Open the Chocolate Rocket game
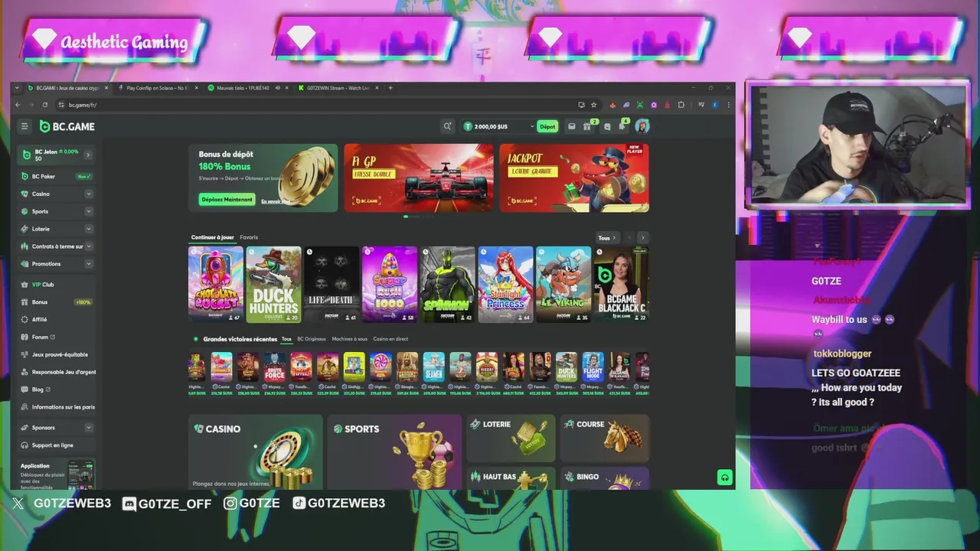Image resolution: width=980 pixels, height=551 pixels. 216,284
